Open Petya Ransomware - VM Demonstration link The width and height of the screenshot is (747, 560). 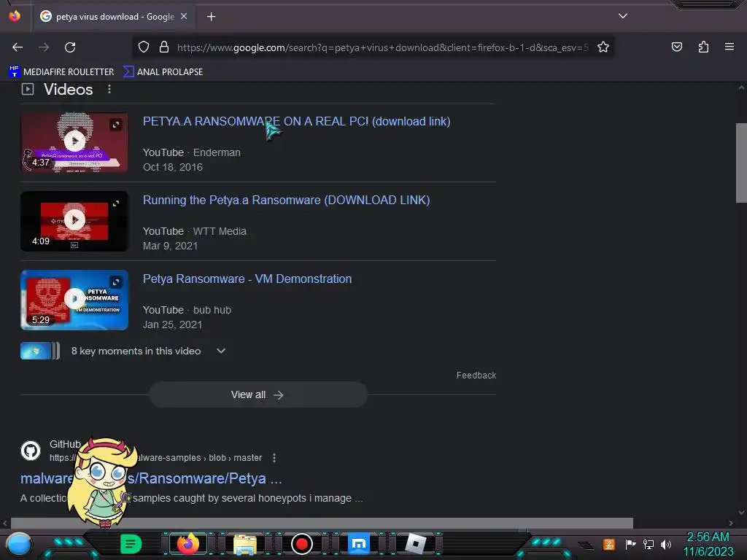pos(247,279)
